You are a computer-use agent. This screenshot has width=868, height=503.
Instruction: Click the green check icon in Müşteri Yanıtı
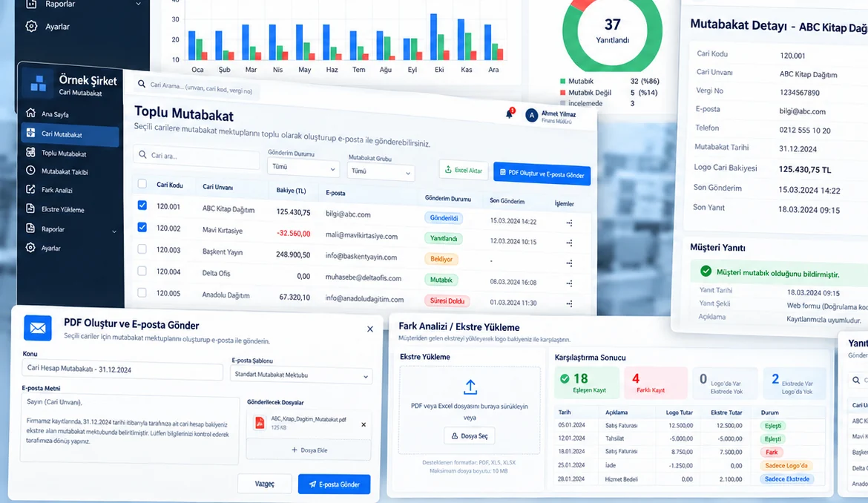tap(706, 271)
